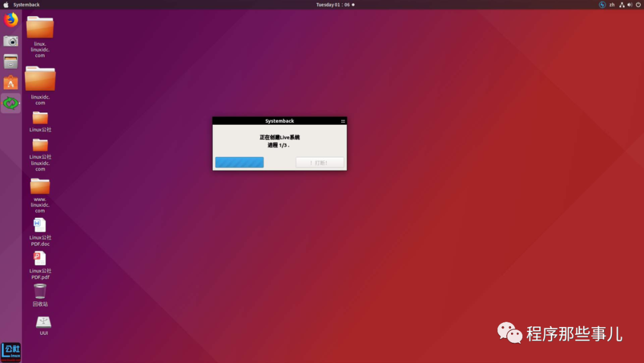Open Ubuntu Software from the launcher

[10, 82]
